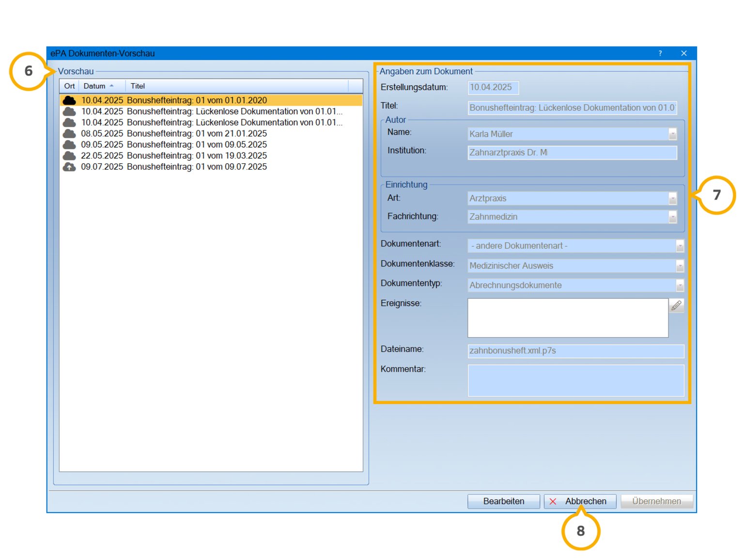The width and height of the screenshot is (744, 560).
Task: Click the Dateiname field
Action: [x=576, y=351]
